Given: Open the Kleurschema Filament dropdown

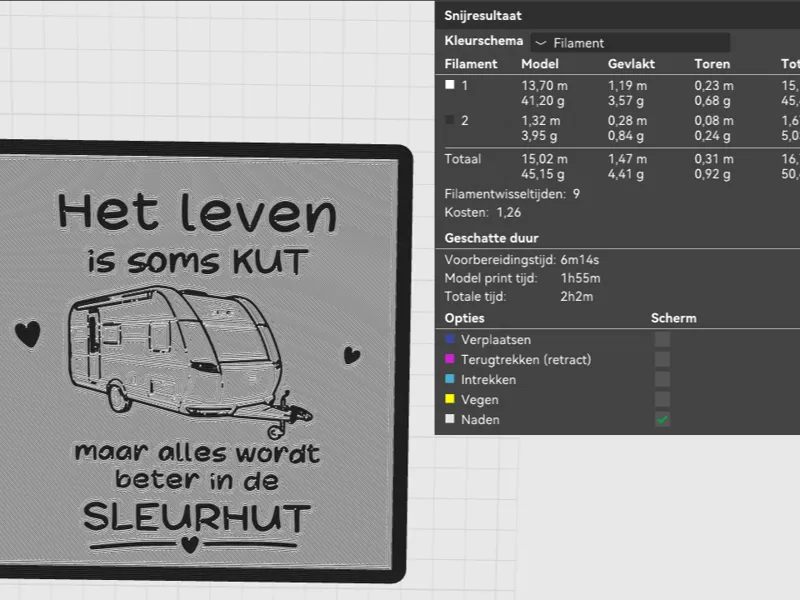Looking at the screenshot, I should point(630,43).
